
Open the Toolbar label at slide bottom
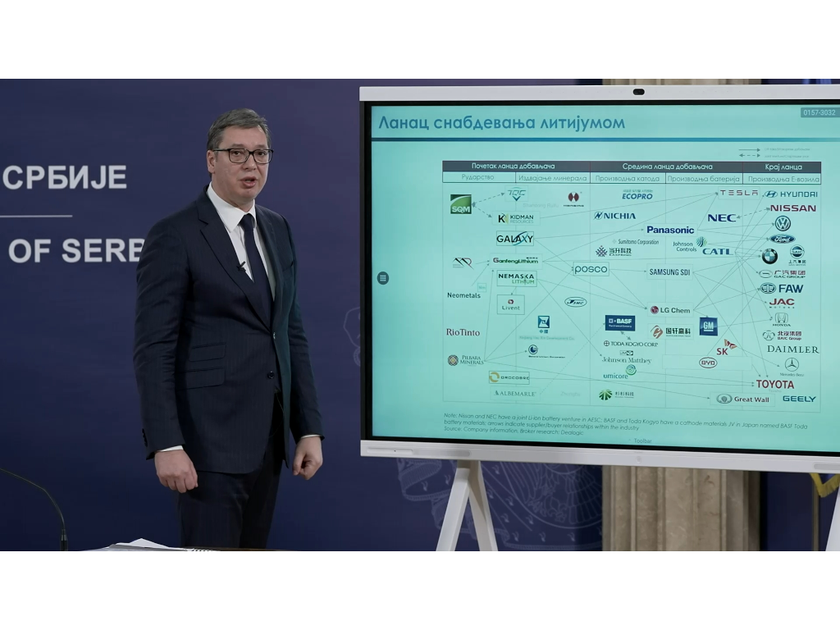(642, 441)
